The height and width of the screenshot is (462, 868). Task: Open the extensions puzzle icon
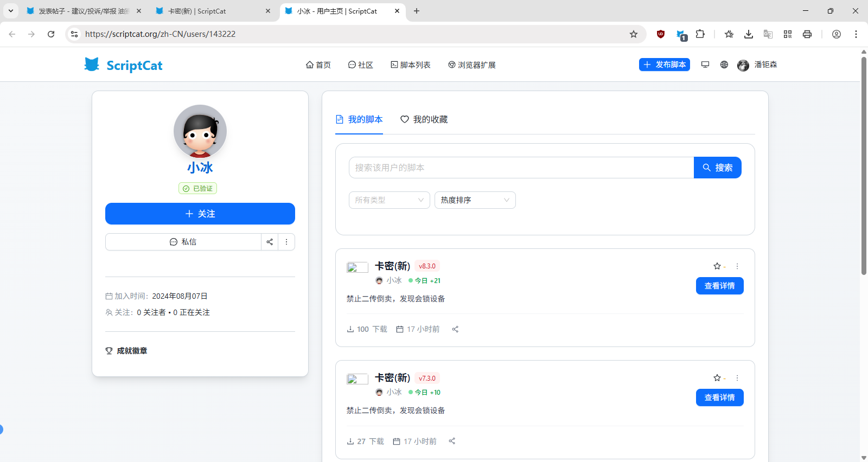point(700,34)
